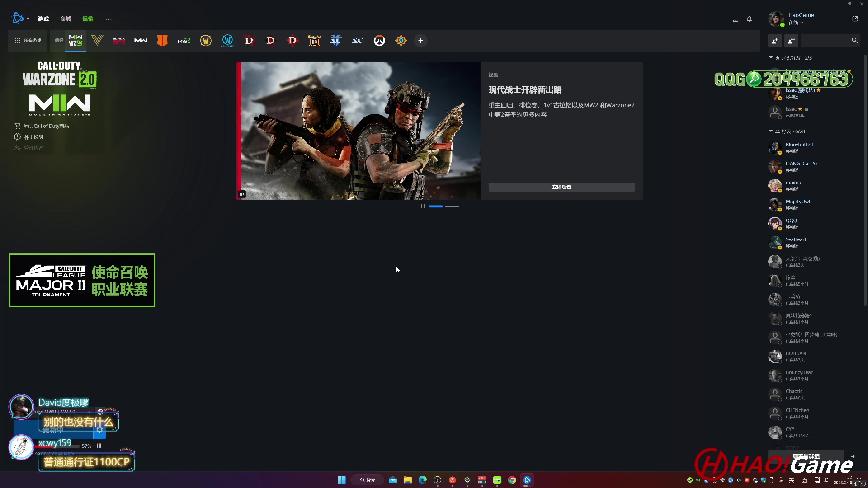Select the MWII Warzone 2.0 game tab

[75, 41]
